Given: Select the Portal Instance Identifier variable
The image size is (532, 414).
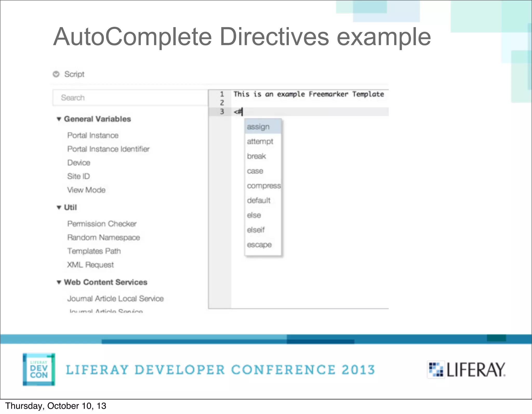Looking at the screenshot, I should 108,149.
